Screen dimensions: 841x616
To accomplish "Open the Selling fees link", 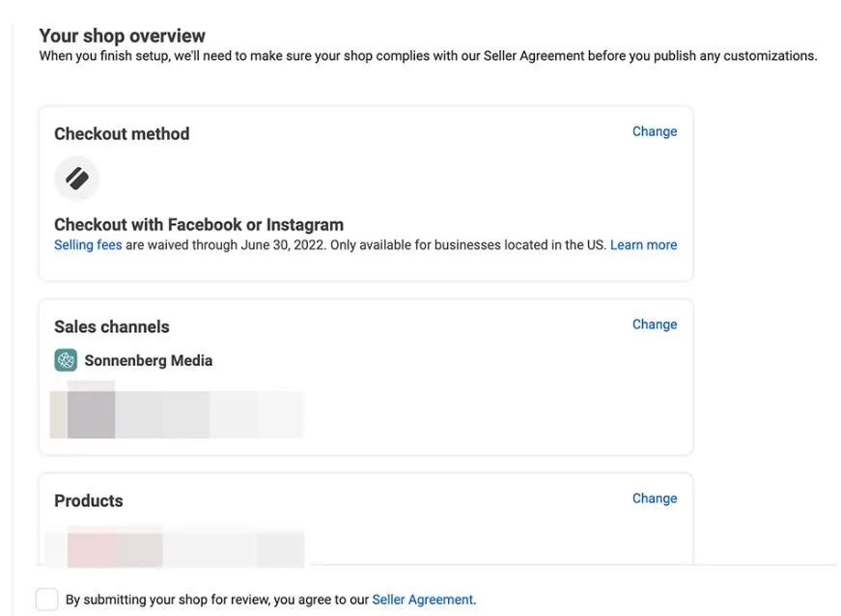I will click(88, 245).
